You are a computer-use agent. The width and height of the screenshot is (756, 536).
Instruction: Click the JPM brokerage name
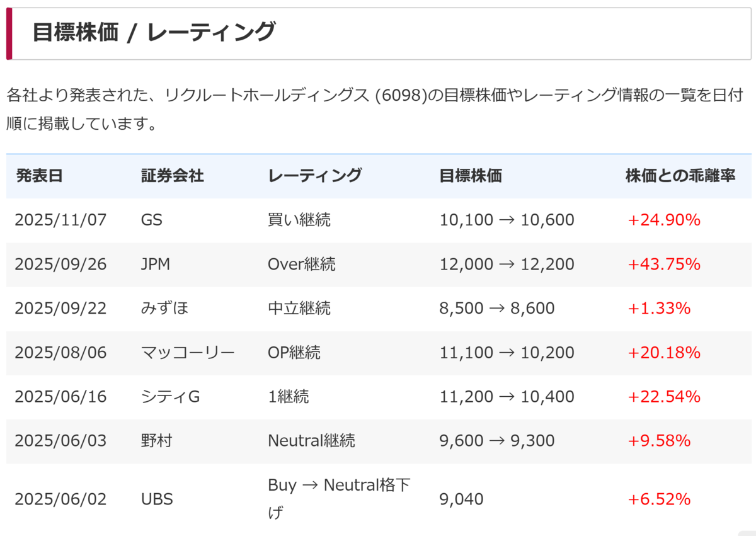coord(156,264)
